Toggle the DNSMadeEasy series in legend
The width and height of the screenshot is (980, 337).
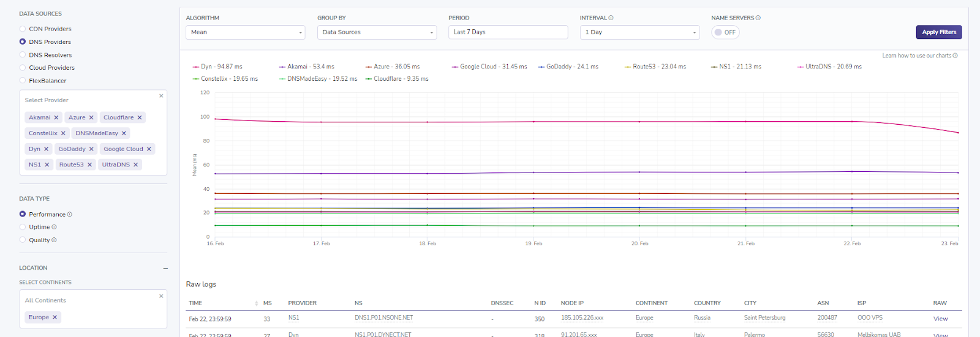[x=318, y=79]
